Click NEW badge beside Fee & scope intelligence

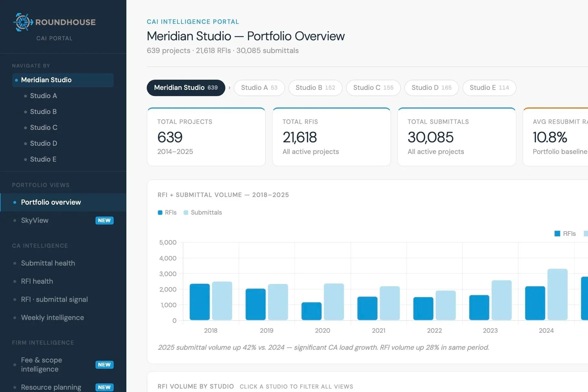point(104,365)
